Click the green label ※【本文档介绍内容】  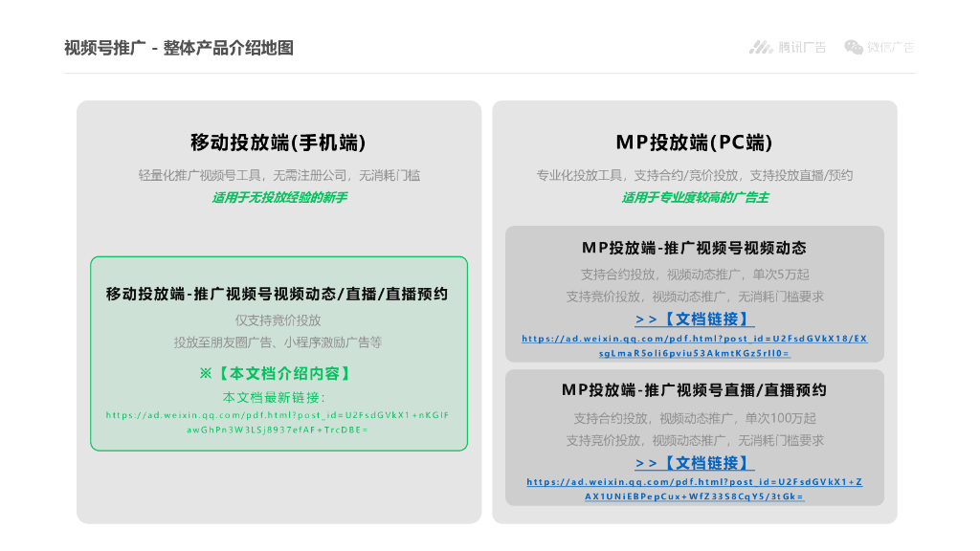click(x=277, y=374)
